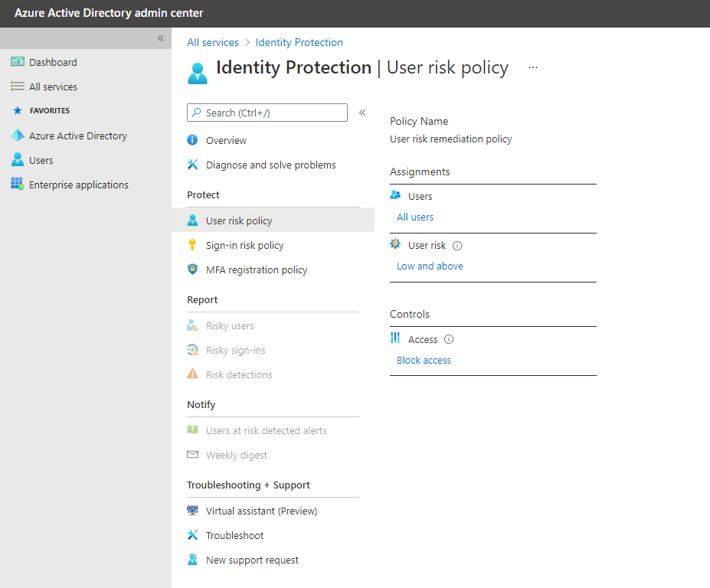This screenshot has height=588, width=710.
Task: Click the Identity Protection breadcrumb link
Action: (299, 42)
